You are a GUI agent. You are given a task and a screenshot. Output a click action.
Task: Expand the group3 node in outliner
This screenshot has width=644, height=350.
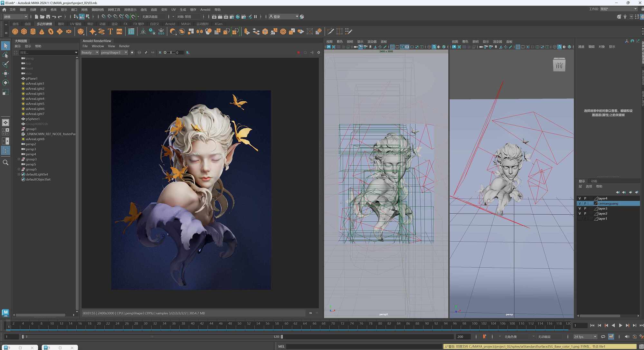[x=19, y=159]
